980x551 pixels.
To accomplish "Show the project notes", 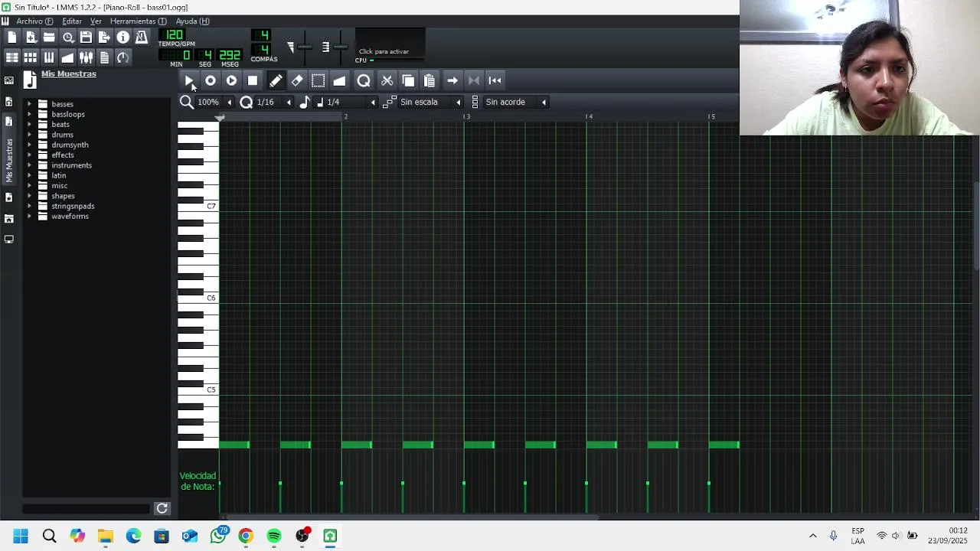I will click(x=104, y=57).
